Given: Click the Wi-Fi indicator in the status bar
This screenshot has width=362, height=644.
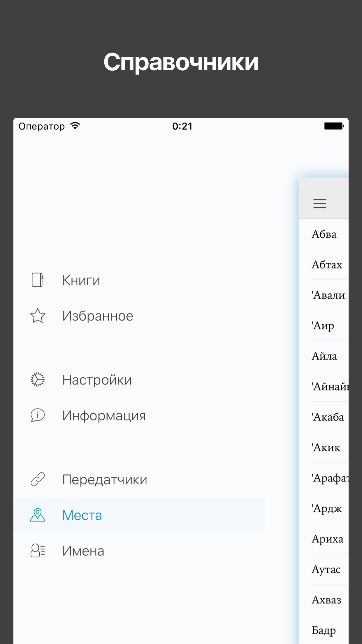Looking at the screenshot, I should tap(75, 125).
